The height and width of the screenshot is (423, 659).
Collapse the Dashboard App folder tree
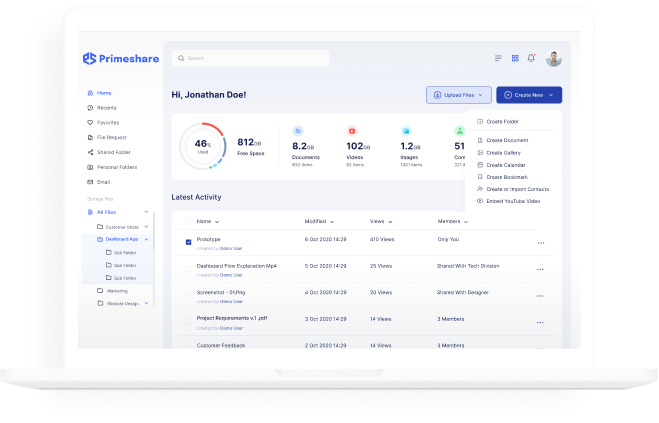(x=148, y=240)
